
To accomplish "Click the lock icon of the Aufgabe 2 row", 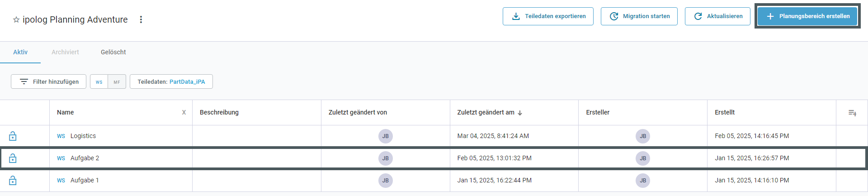I will pyautogui.click(x=13, y=158).
